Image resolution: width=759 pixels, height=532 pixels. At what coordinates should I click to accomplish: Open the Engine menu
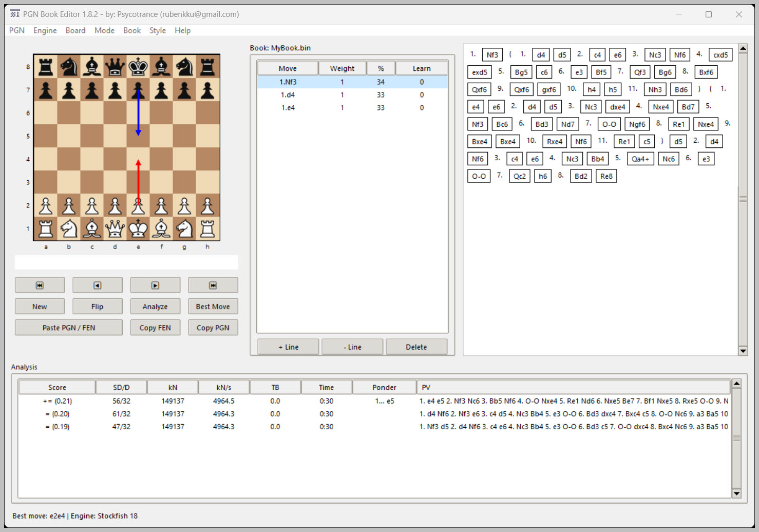[45, 30]
